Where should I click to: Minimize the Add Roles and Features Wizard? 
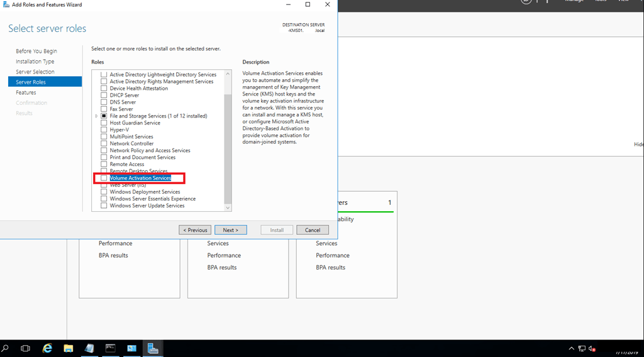tap(288, 4)
